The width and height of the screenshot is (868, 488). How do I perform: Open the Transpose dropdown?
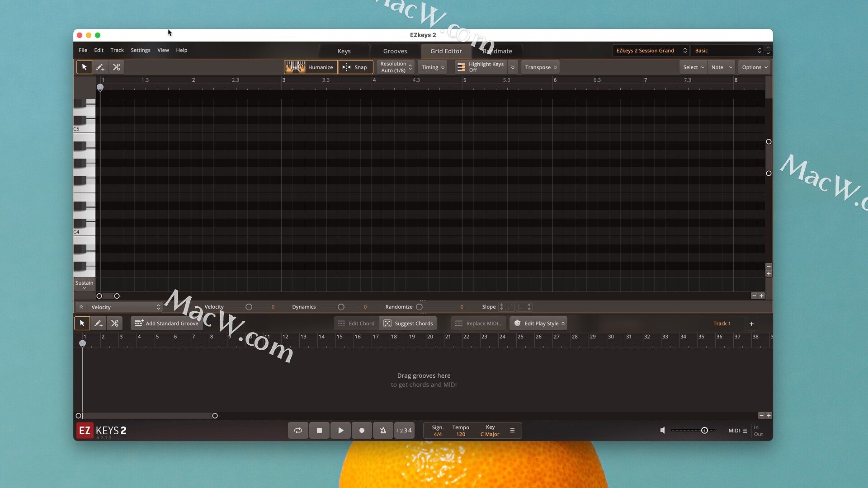point(541,67)
